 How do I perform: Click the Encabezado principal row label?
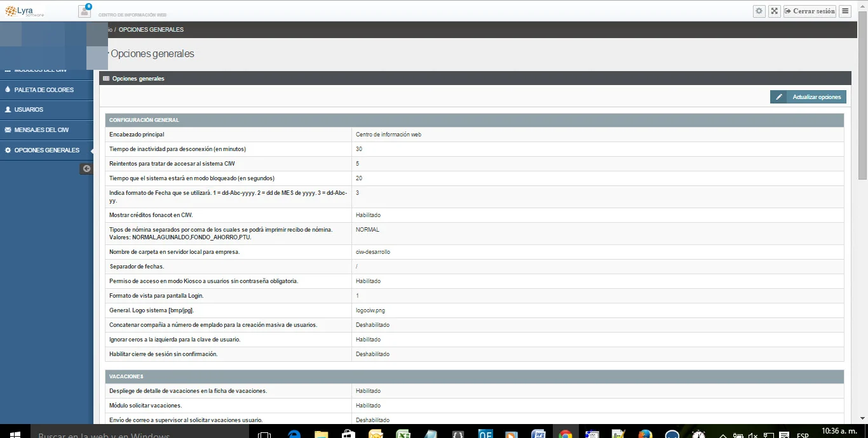pyautogui.click(x=137, y=135)
